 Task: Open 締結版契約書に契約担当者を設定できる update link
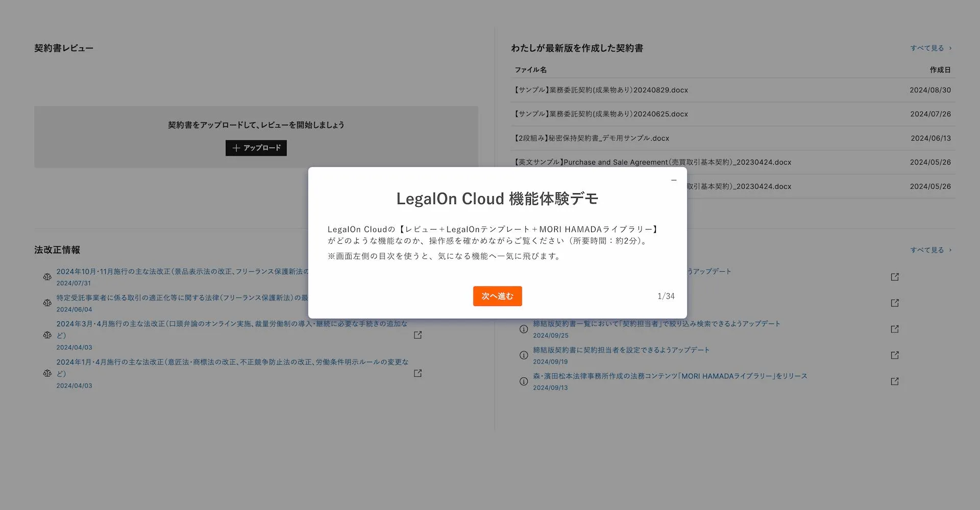tap(621, 350)
